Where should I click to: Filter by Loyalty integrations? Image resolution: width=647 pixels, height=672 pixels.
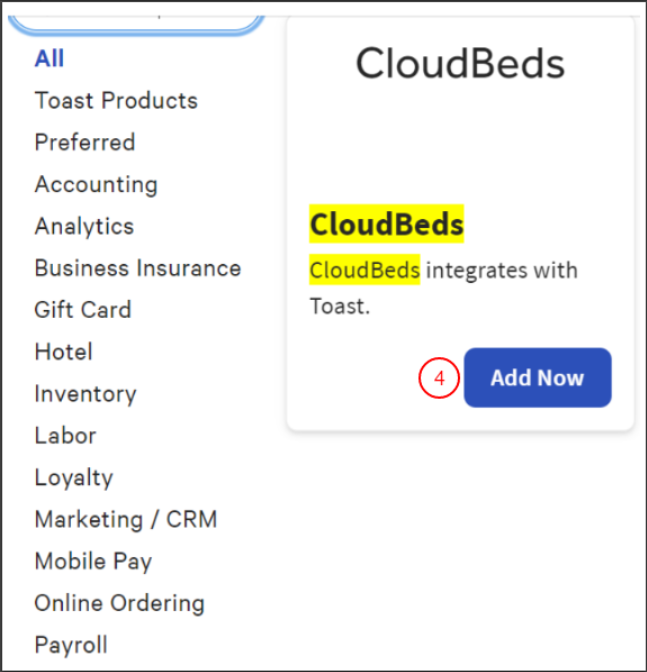[x=74, y=479]
